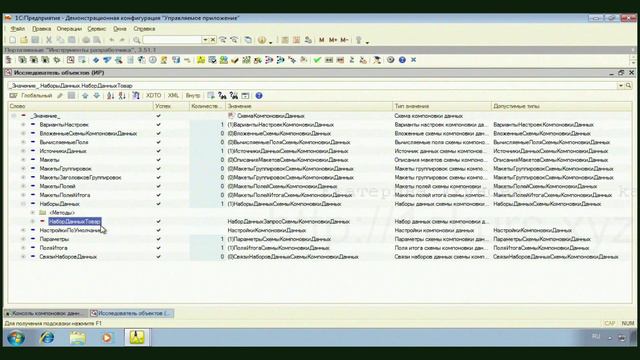
Task: Click the XML button
Action: coord(173,96)
